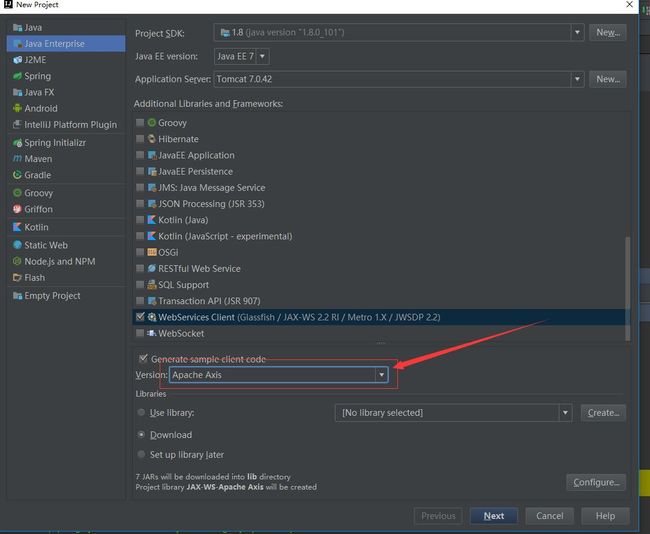Click the Kotlin (Java) framework icon
650x534 pixels.
click(152, 220)
